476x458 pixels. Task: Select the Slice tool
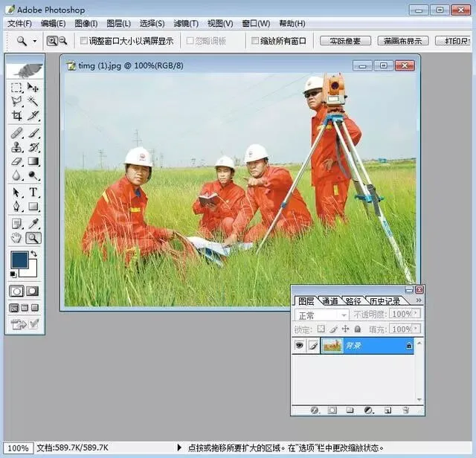click(33, 115)
